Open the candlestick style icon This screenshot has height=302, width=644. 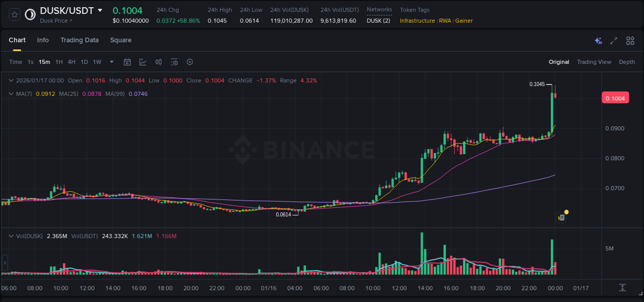[x=158, y=62]
